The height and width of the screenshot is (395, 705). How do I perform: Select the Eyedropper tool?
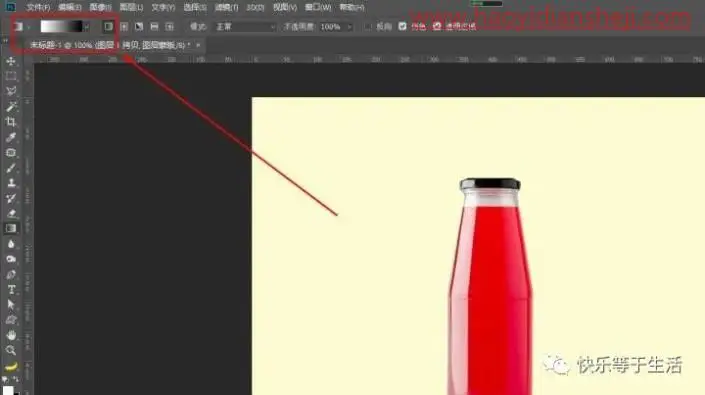pos(11,137)
